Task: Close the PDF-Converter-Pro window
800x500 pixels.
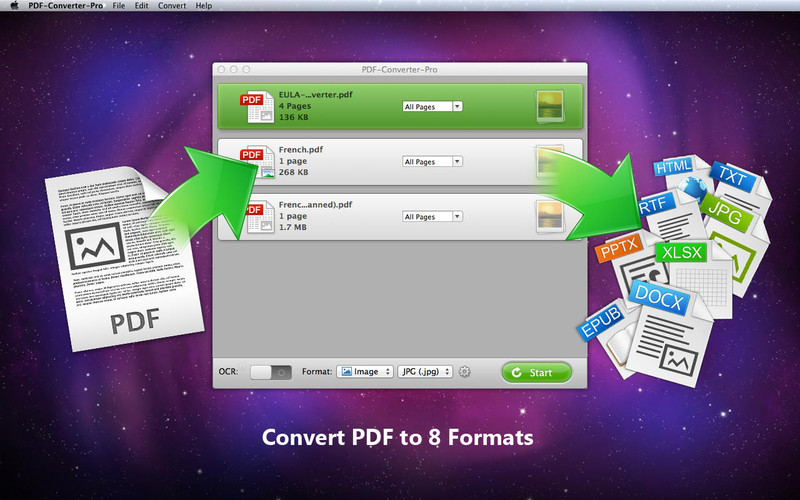Action: click(x=221, y=69)
